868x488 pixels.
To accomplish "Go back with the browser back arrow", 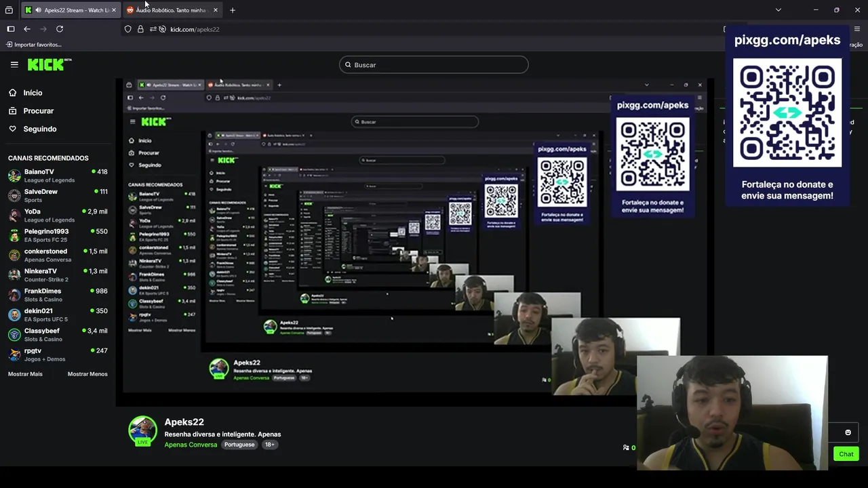I will click(27, 29).
